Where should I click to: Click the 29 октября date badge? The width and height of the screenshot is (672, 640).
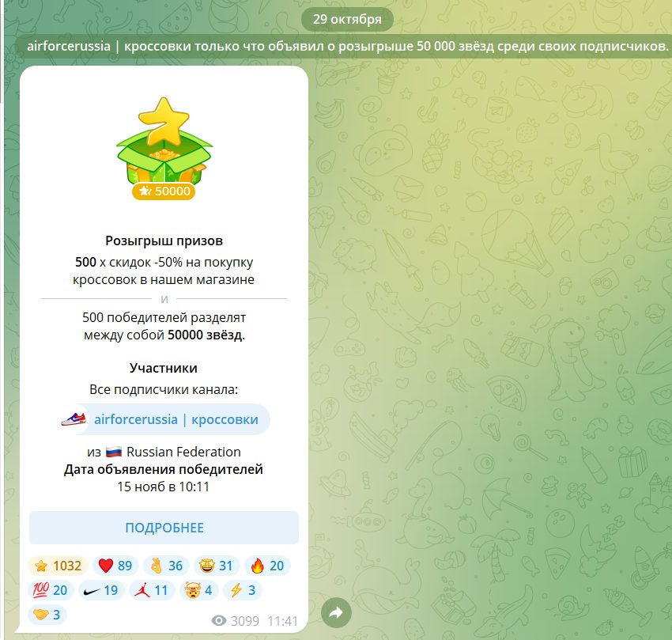(347, 19)
